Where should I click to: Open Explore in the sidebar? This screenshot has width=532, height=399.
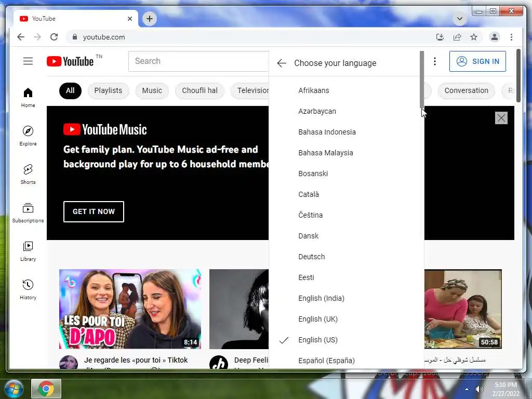click(x=28, y=136)
